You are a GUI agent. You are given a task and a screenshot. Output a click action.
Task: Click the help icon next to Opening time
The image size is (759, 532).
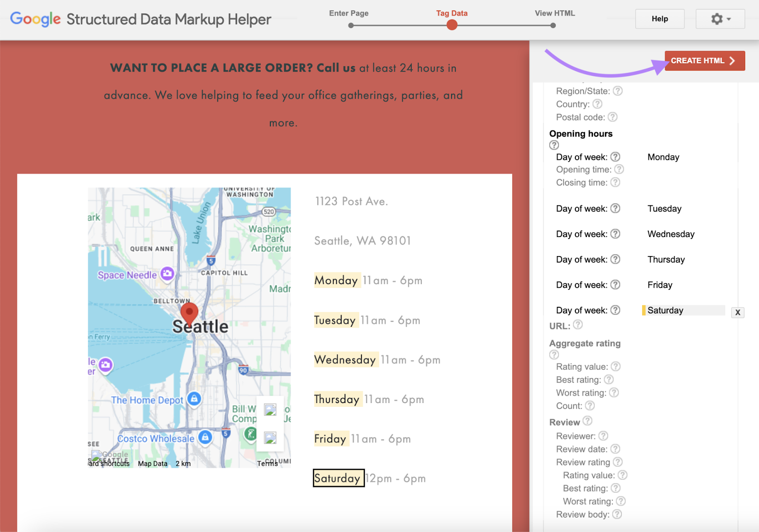(x=619, y=169)
